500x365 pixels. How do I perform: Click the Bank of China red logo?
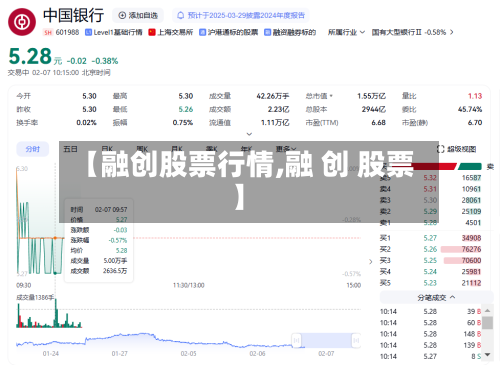click(x=22, y=22)
